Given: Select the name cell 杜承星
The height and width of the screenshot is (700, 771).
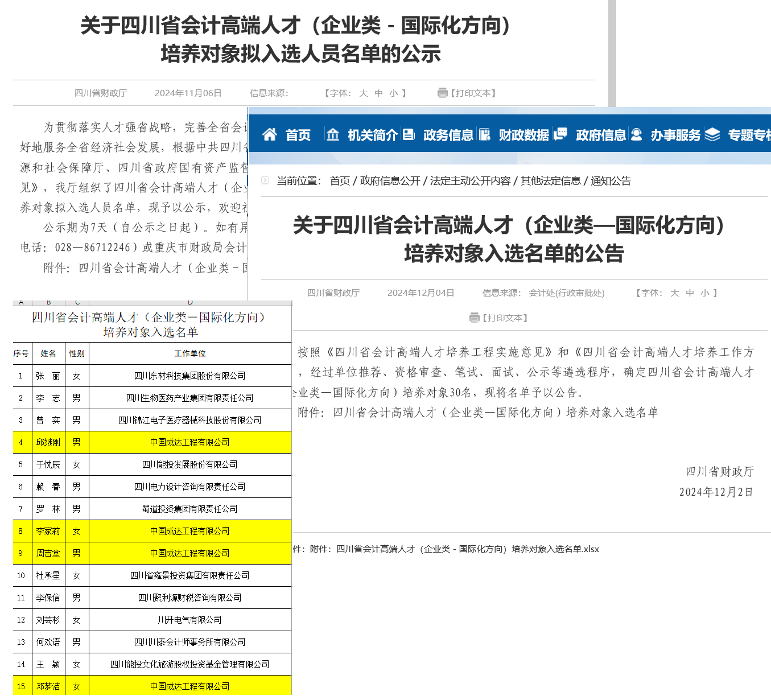Looking at the screenshot, I should [x=49, y=575].
